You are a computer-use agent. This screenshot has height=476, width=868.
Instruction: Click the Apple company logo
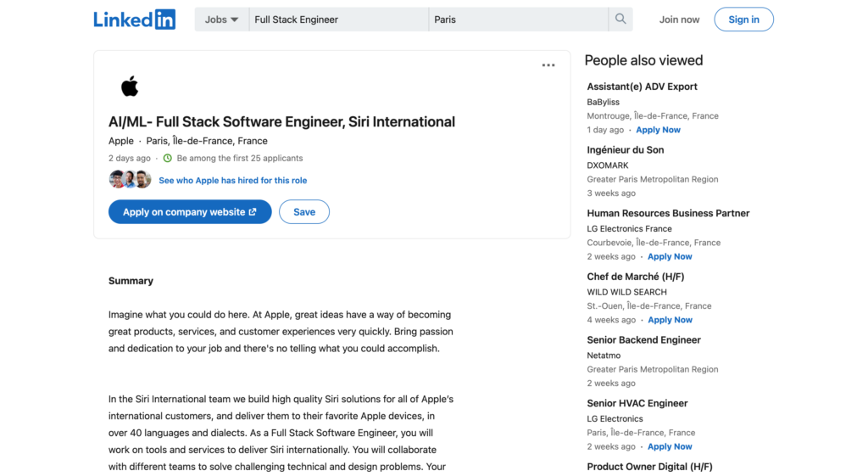coord(130,87)
